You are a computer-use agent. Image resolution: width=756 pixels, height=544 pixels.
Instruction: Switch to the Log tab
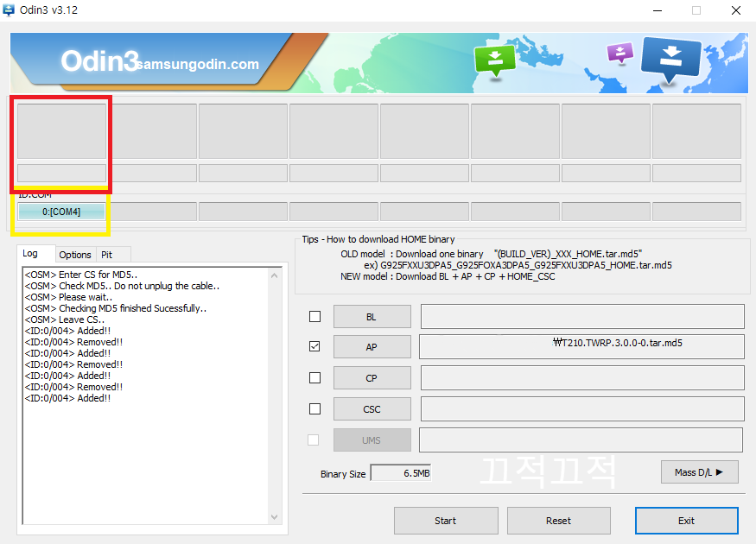tap(30, 254)
